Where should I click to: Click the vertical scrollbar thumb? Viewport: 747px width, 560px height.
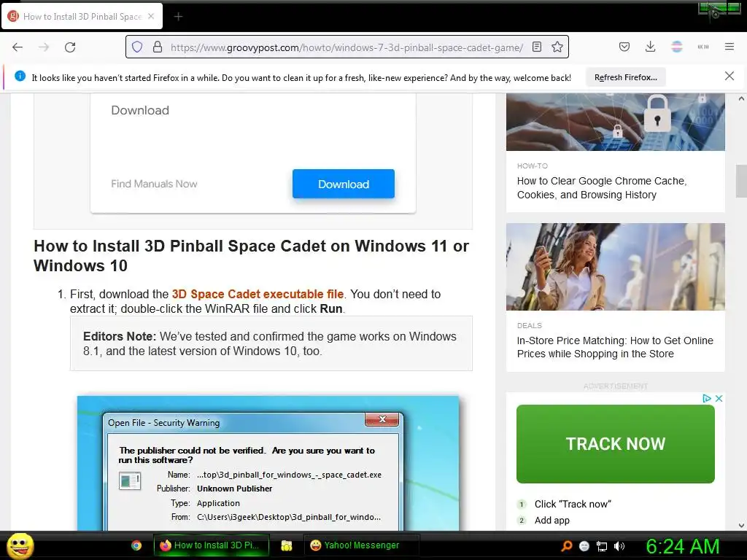click(741, 181)
